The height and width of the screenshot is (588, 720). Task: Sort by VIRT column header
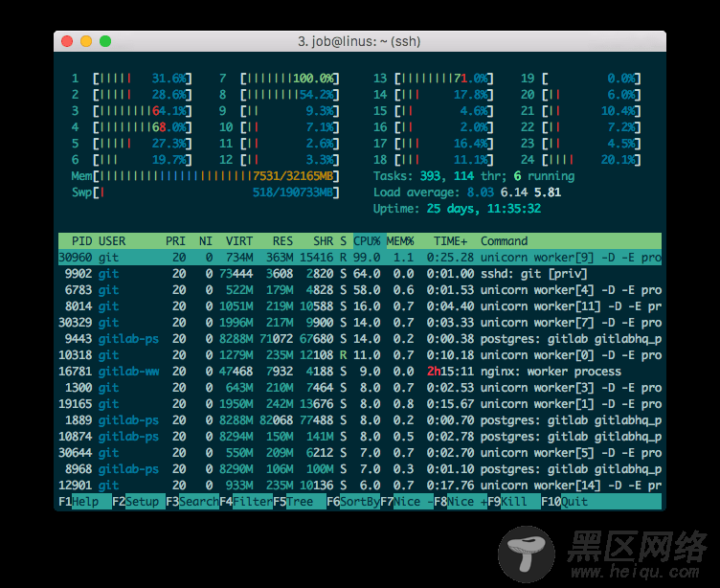[x=239, y=241]
